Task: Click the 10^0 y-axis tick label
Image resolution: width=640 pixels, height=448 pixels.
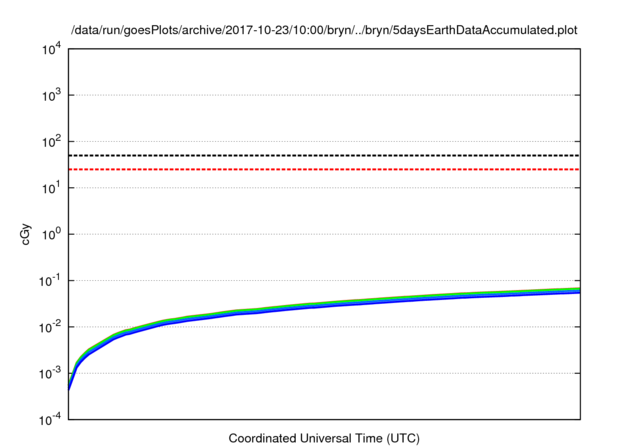Action: 51,235
